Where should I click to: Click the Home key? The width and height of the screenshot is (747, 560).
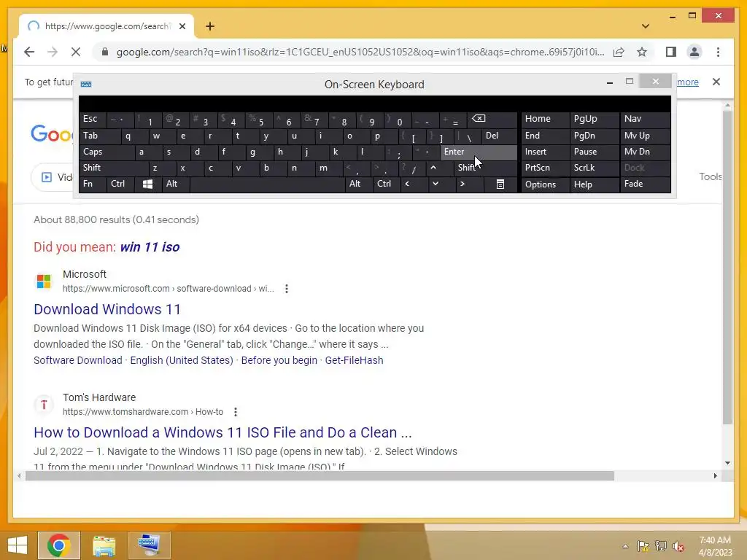[x=544, y=119]
